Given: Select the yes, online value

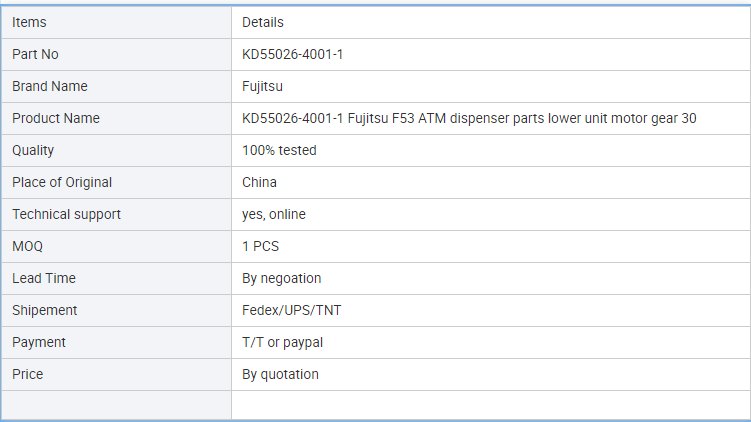Looking at the screenshot, I should click(273, 215).
